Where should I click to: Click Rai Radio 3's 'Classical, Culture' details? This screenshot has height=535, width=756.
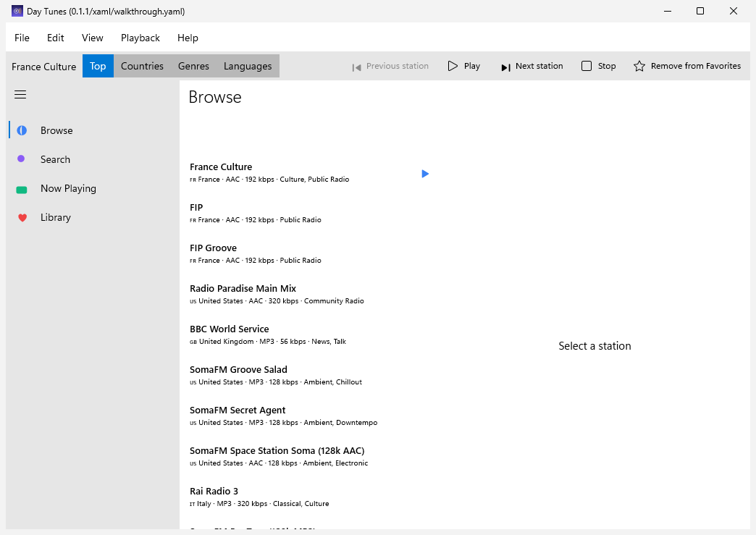(x=259, y=504)
